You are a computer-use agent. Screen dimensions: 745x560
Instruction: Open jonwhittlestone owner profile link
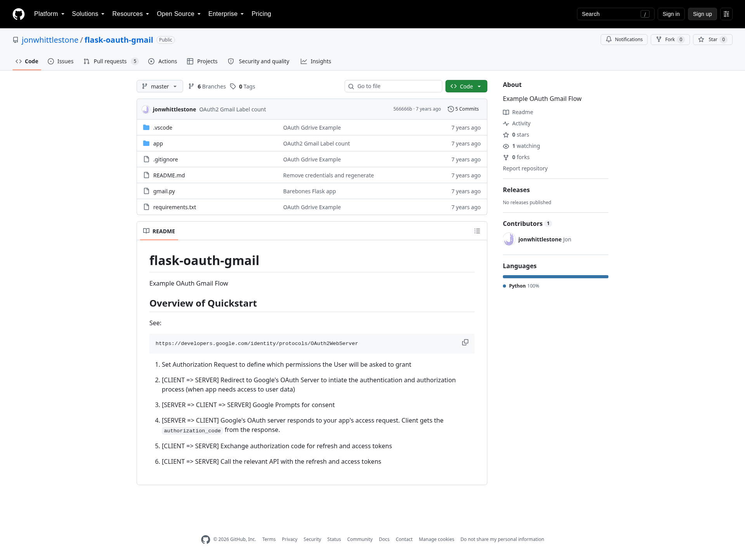click(50, 40)
